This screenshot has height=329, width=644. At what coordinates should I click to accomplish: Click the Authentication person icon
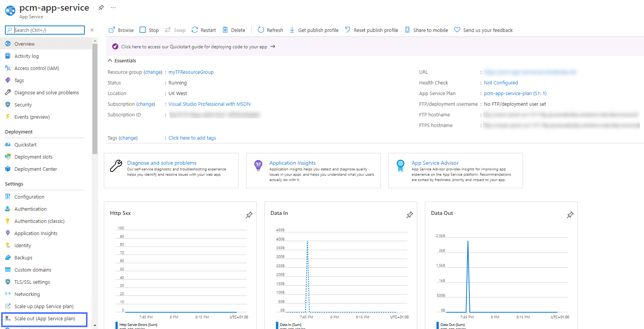click(8, 209)
